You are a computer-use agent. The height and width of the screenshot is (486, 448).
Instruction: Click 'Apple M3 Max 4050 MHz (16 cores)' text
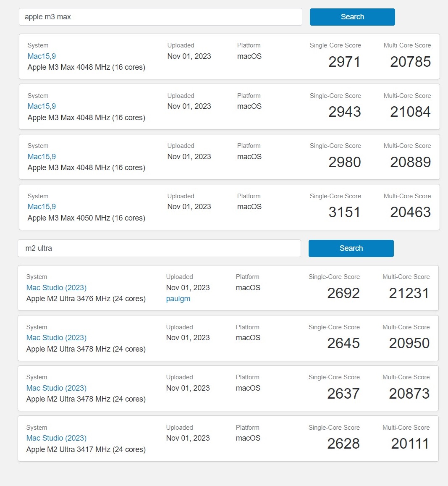pyautogui.click(x=86, y=218)
